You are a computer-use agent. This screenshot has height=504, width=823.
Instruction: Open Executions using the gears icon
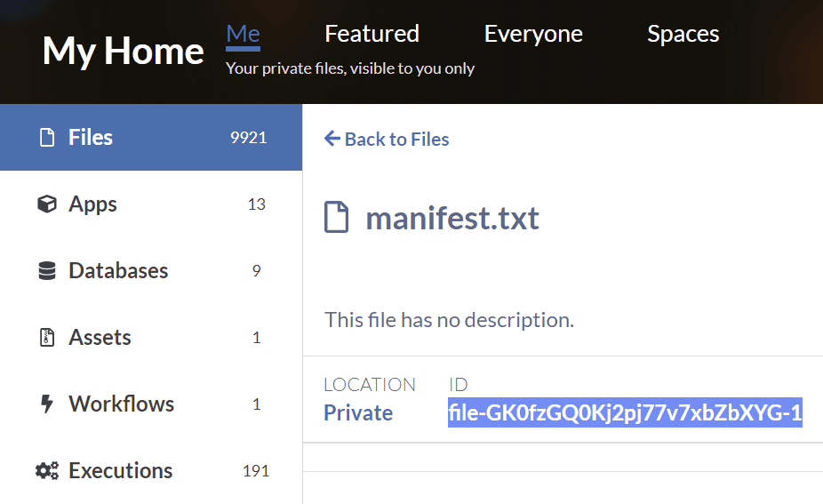(x=47, y=471)
